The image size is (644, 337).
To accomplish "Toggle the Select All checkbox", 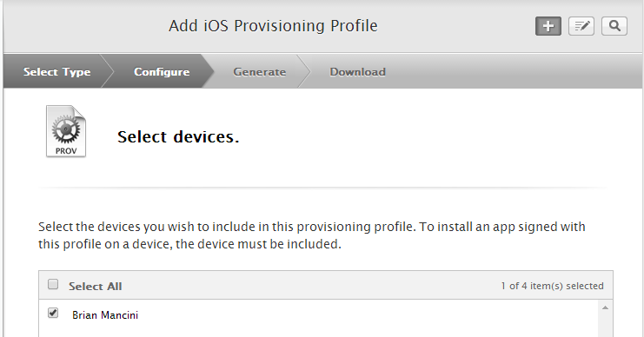I will pyautogui.click(x=53, y=284).
